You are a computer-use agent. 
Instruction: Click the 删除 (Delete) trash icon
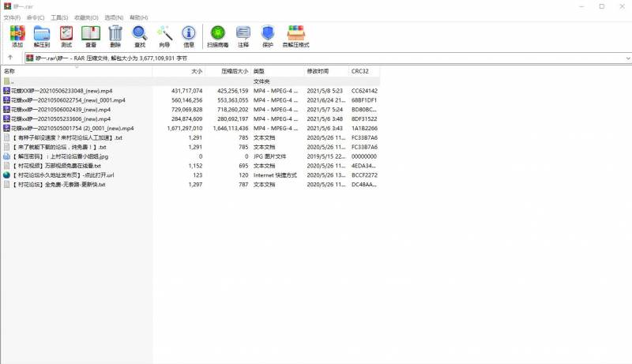tap(115, 36)
